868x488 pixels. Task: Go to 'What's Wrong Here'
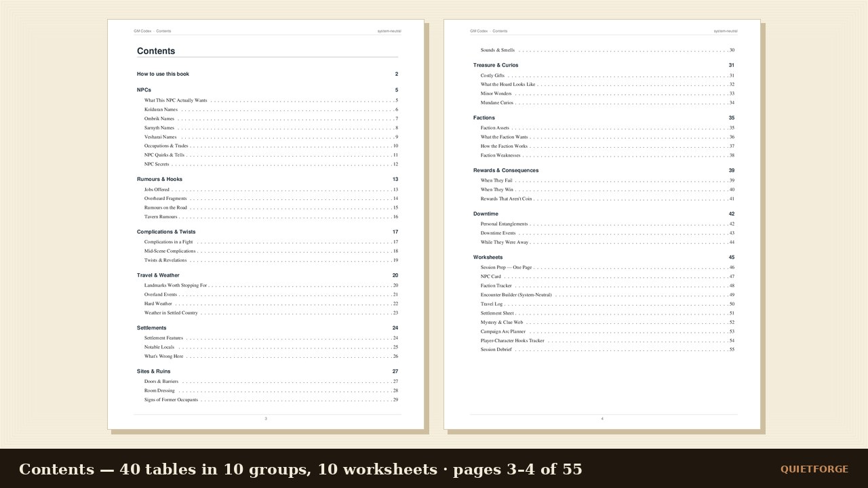(271, 357)
